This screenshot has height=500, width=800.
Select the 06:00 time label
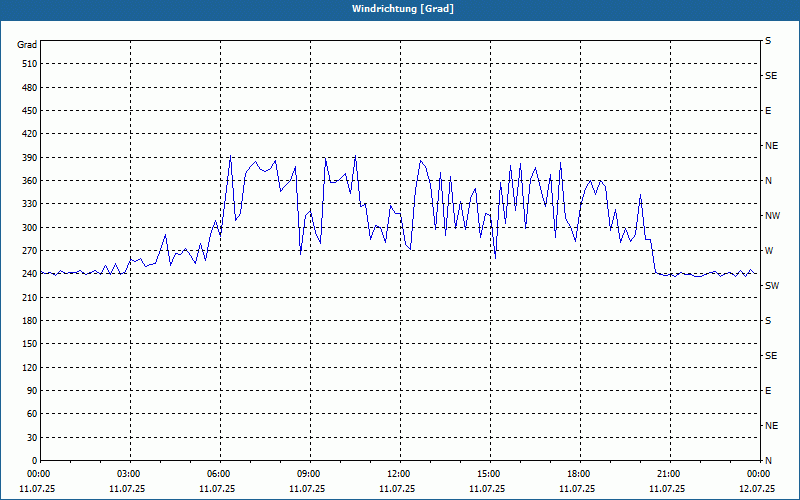[217, 474]
